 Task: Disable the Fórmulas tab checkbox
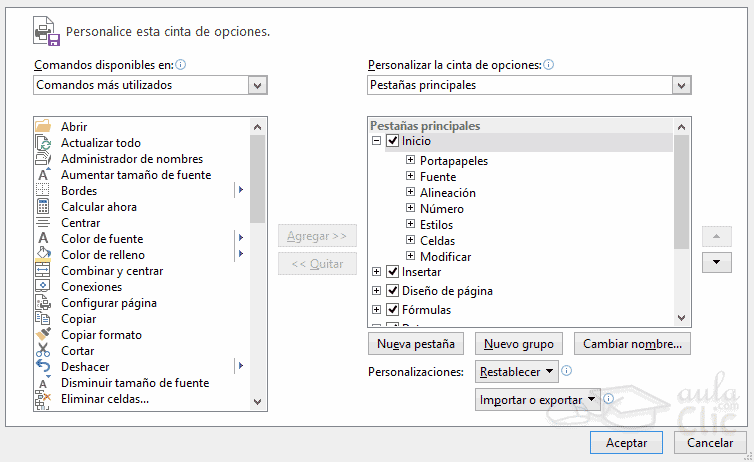(392, 310)
